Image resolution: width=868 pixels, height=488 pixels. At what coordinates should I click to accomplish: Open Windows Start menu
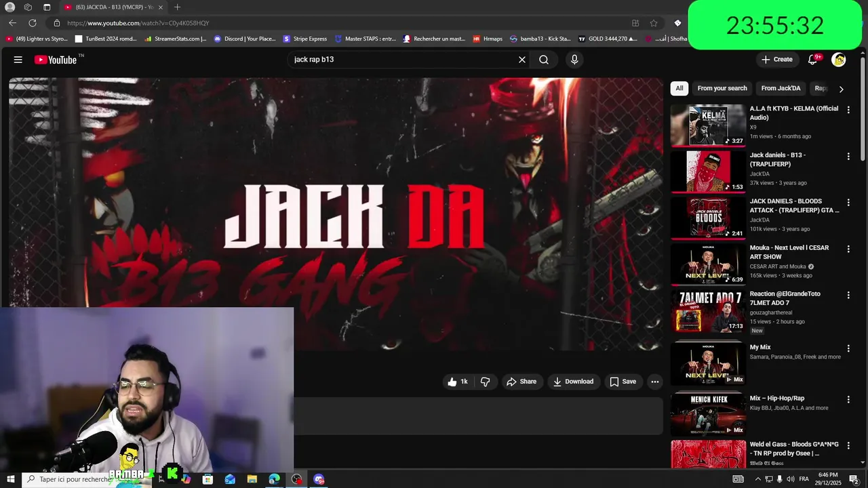[10, 479]
